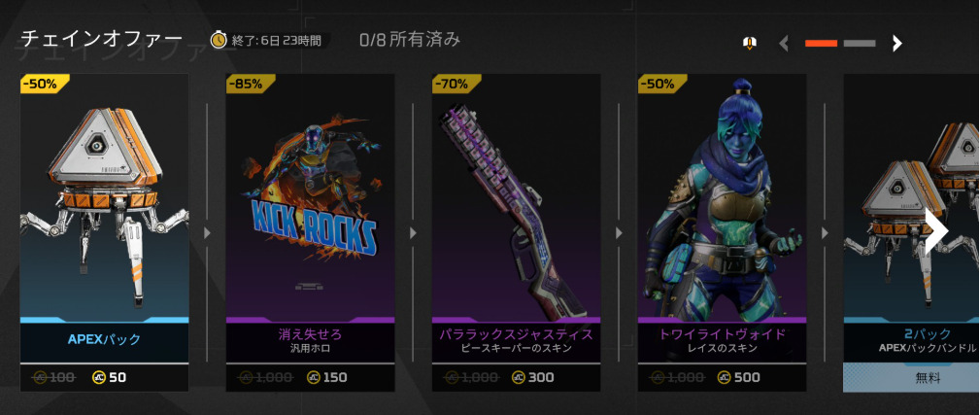Click the 300 coin price on Peacekeeper skin
Viewport: 980px width, 415px height.
[x=532, y=377]
